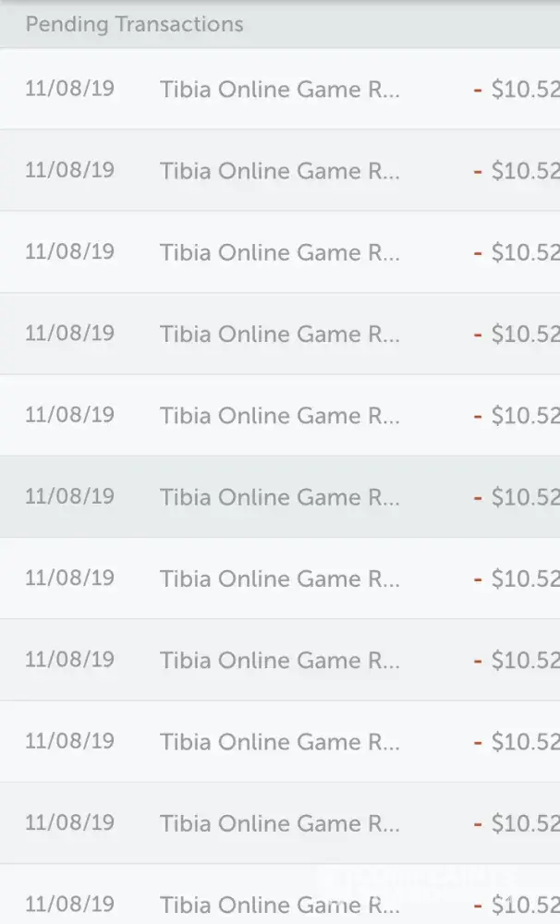The image size is (560, 924).
Task: Click the 11/08/19 date in the highlighted row
Action: tap(69, 496)
